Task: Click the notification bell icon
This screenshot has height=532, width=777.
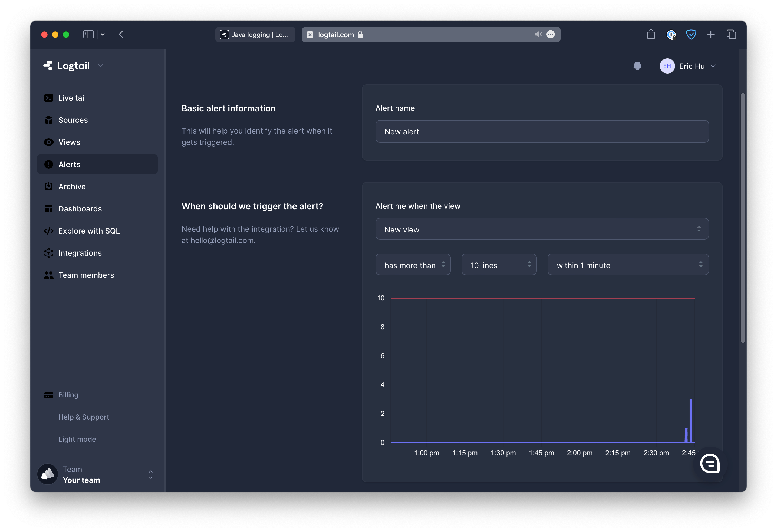Action: pos(637,66)
